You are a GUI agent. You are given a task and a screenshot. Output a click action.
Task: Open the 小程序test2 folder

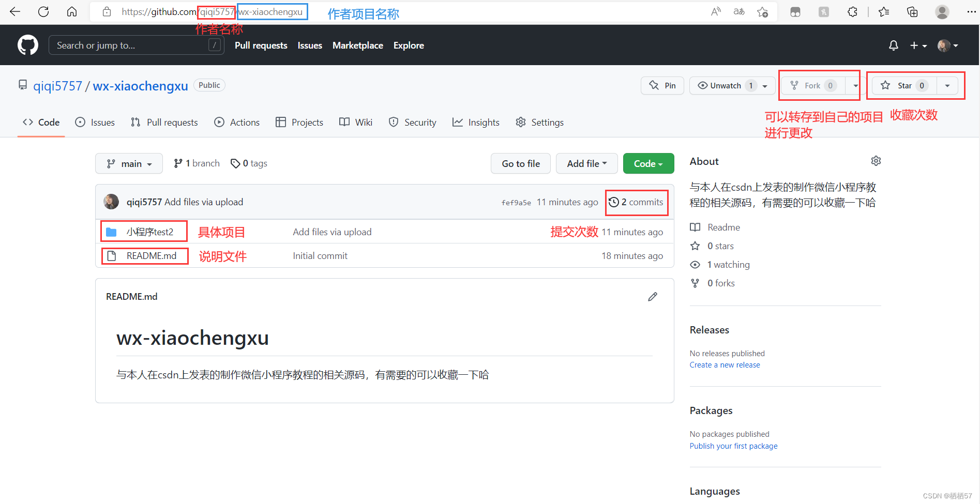[x=150, y=232]
